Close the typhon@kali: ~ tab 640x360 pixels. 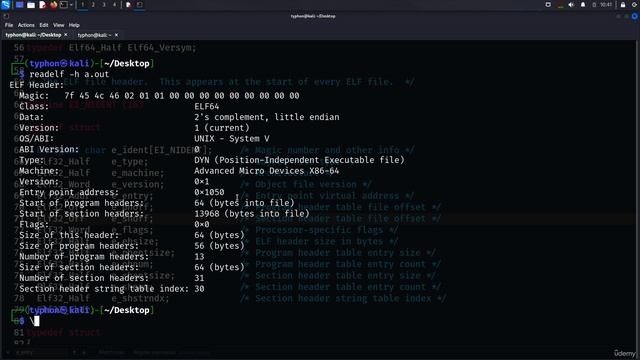116,35
